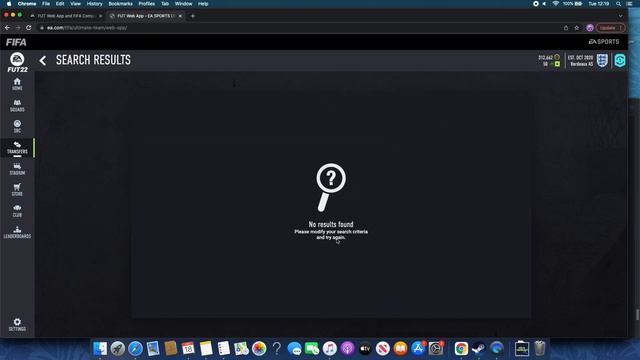
Task: Launch Safari from the Dock
Action: 135,348
